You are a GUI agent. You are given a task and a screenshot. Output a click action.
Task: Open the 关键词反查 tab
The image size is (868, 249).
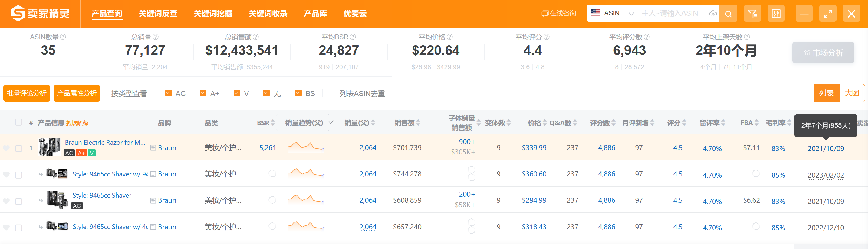[x=158, y=14]
